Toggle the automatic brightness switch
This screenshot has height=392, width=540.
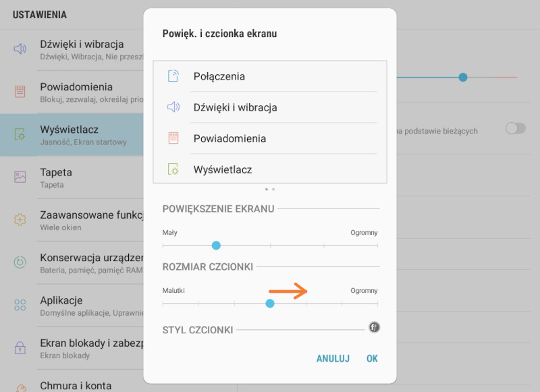(515, 129)
